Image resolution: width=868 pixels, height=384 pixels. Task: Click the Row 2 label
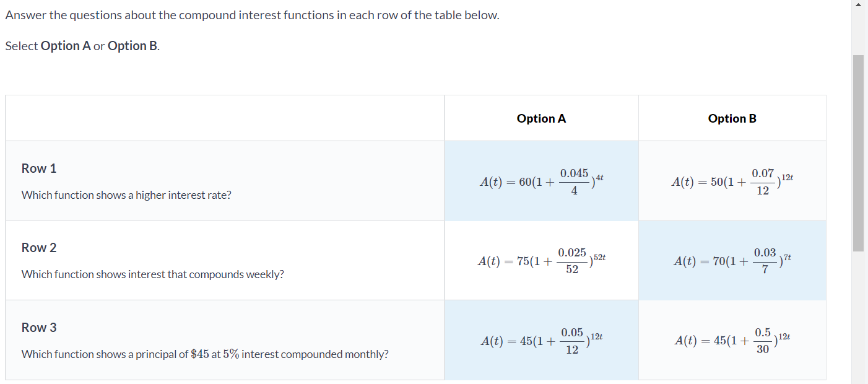38,247
